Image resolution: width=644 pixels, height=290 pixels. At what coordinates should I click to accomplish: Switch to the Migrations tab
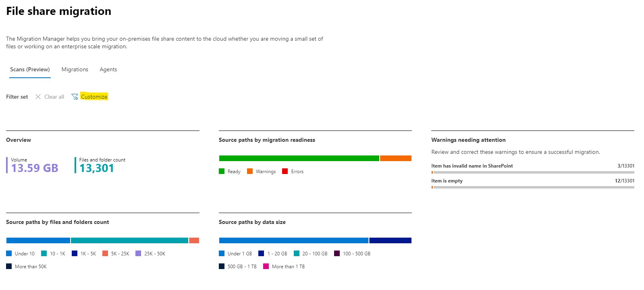(x=75, y=69)
